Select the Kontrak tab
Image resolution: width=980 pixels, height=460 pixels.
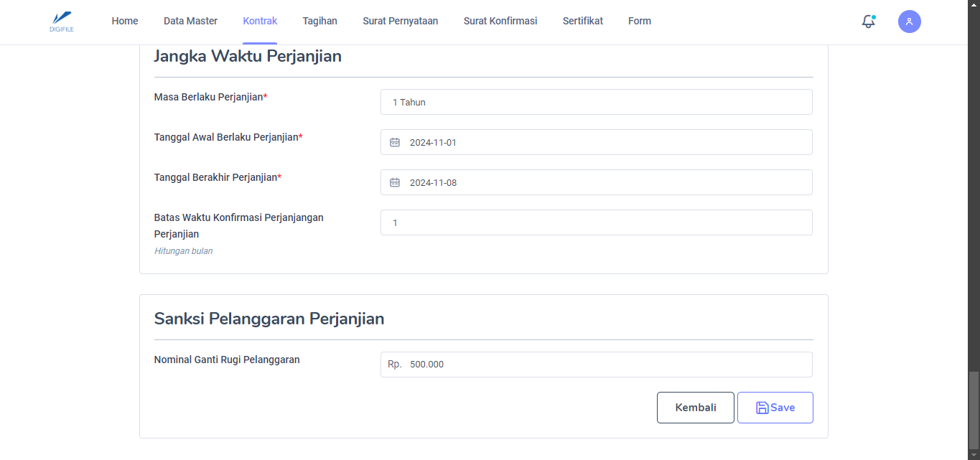click(260, 22)
